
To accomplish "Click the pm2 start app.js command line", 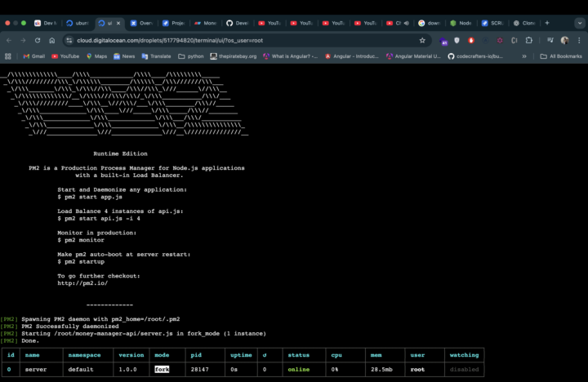I will (90, 197).
